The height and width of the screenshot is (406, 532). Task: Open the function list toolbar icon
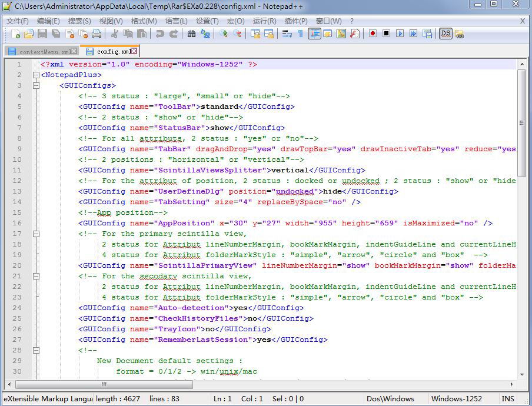coord(355,34)
